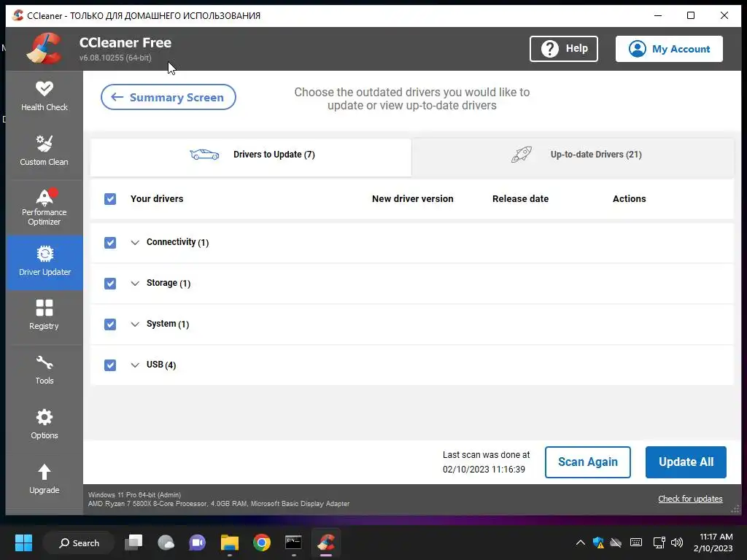747x560 pixels.
Task: Click the Actions column header
Action: tap(629, 198)
